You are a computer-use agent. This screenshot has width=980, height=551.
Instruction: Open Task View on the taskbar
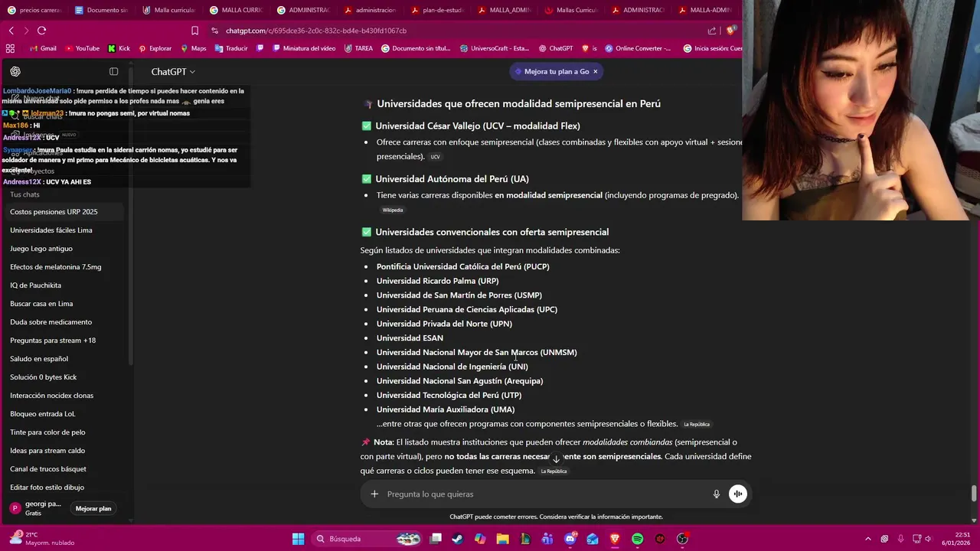(x=435, y=539)
